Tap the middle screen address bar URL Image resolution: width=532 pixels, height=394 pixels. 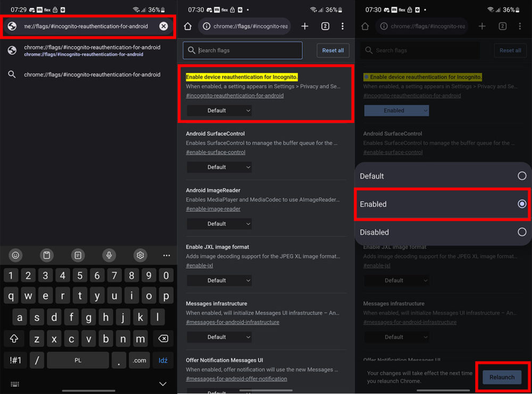point(251,26)
